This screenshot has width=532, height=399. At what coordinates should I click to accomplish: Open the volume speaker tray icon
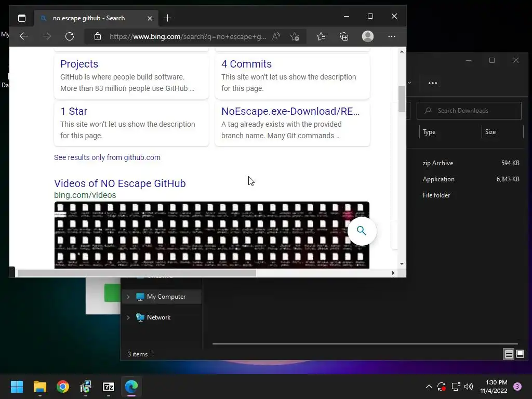pyautogui.click(x=469, y=387)
